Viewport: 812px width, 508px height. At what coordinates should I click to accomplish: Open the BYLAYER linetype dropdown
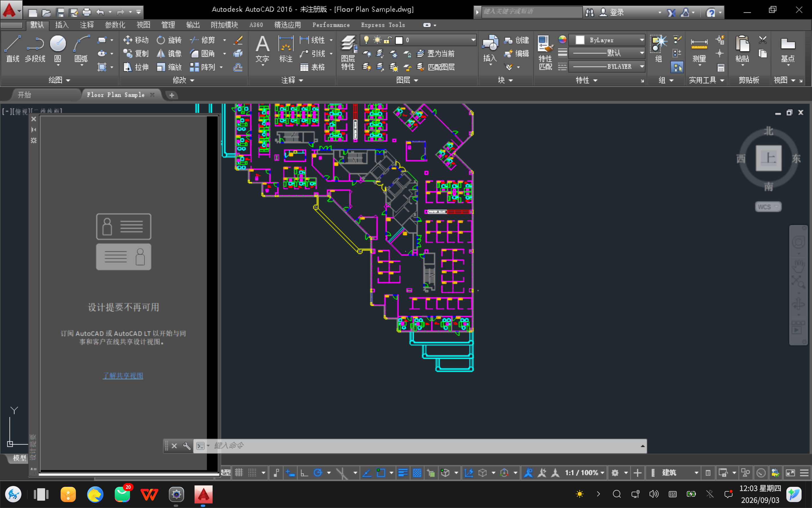coord(642,67)
